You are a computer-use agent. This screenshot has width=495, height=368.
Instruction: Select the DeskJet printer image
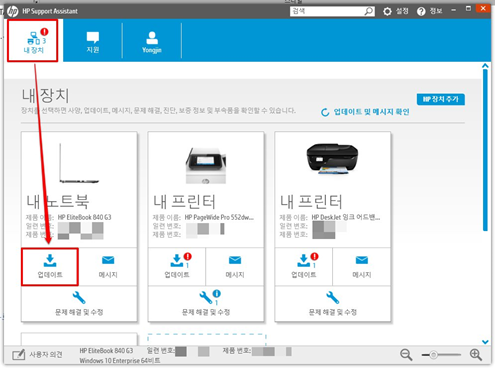point(332,159)
